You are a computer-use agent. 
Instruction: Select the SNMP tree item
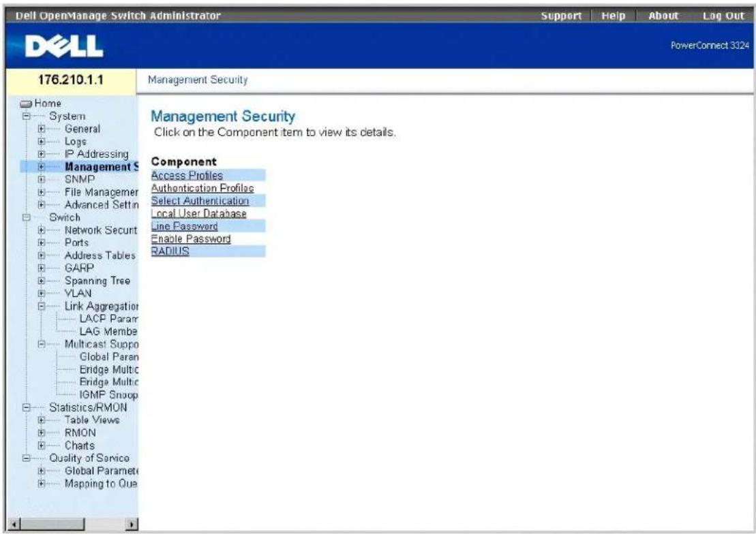[x=80, y=179]
